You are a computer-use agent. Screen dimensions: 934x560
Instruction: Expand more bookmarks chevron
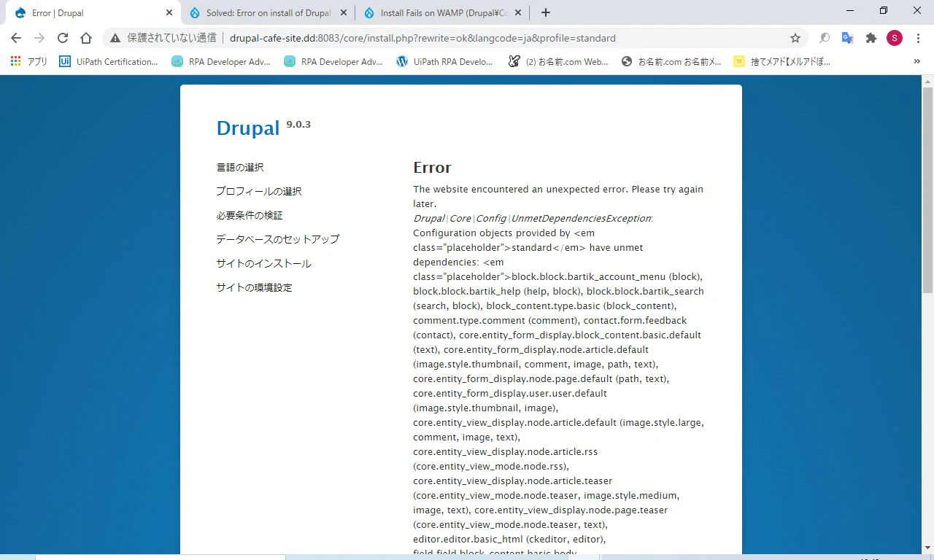[x=917, y=62]
